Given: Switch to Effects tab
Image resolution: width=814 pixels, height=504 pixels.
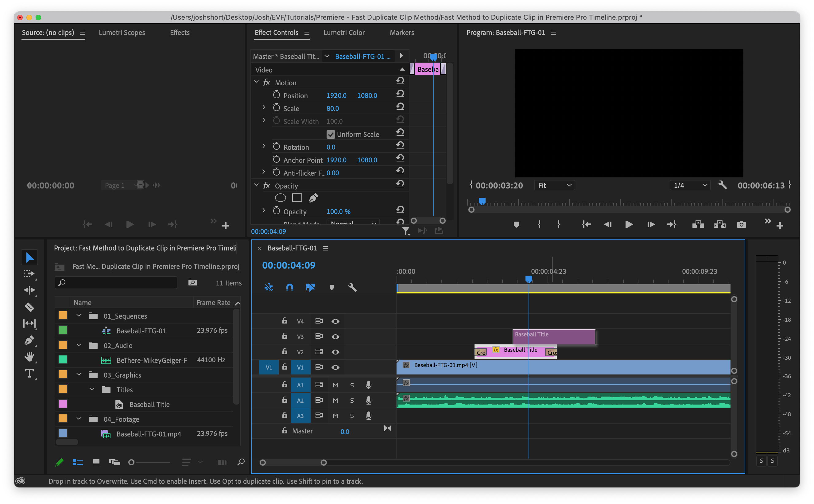Looking at the screenshot, I should tap(180, 33).
